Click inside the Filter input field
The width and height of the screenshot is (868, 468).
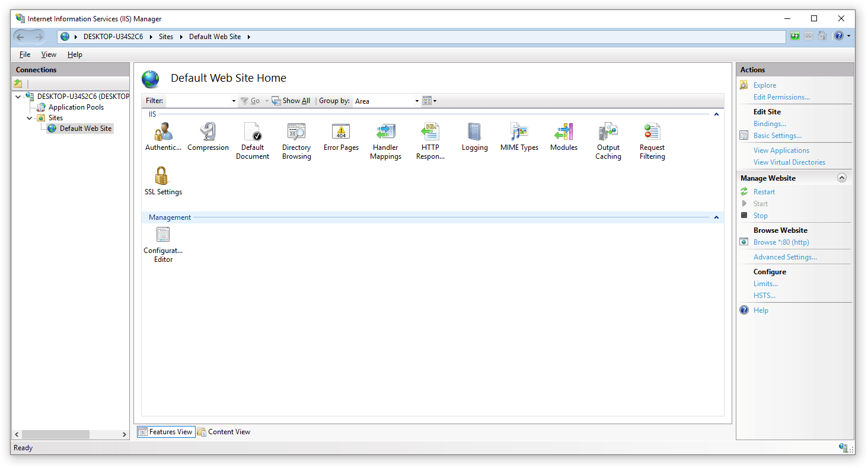(198, 101)
